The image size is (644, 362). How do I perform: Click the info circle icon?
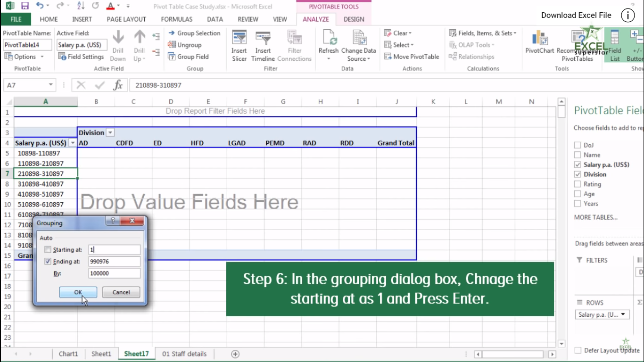coord(627,16)
